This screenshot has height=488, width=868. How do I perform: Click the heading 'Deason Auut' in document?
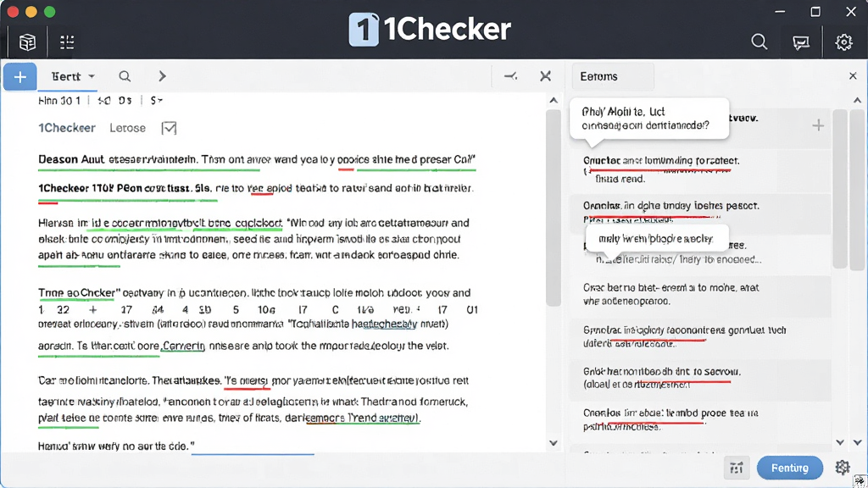[71, 159]
